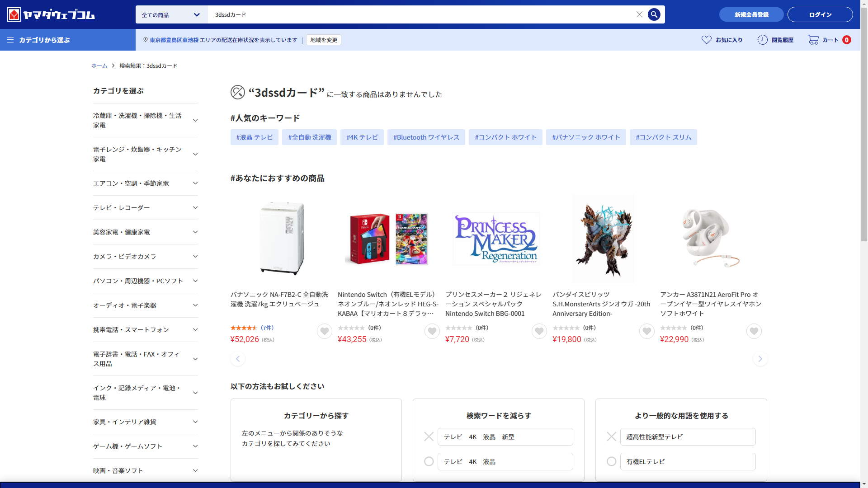Open browsing history clock icon
The image size is (868, 488).
click(x=762, y=40)
